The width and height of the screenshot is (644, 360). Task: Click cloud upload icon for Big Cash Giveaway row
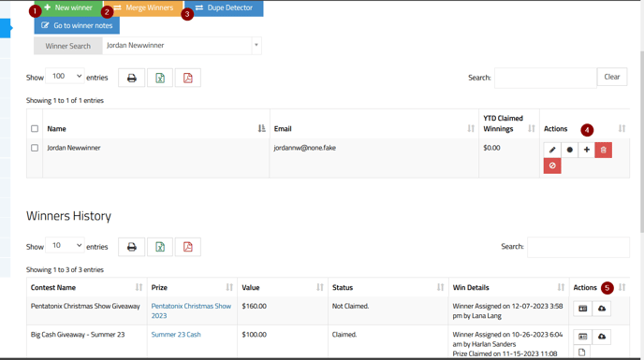tap(602, 337)
